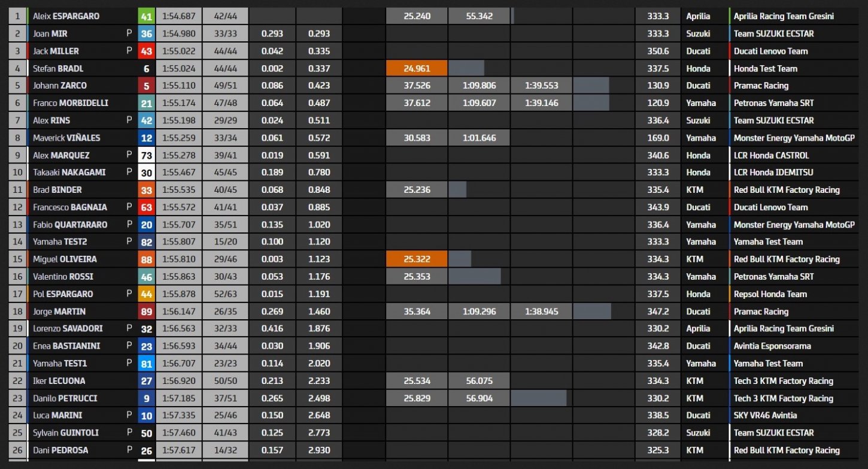Select Valentino Rossi's number 46 badge

(146, 277)
